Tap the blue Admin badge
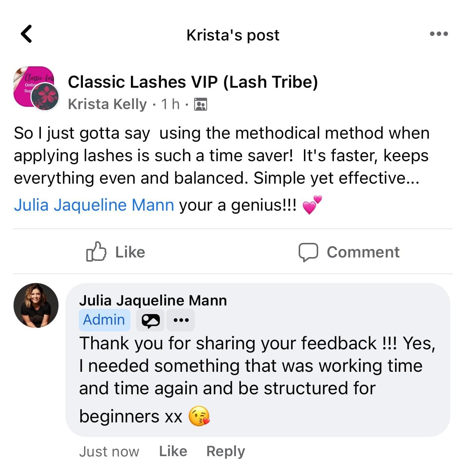466x476 pixels. [104, 320]
